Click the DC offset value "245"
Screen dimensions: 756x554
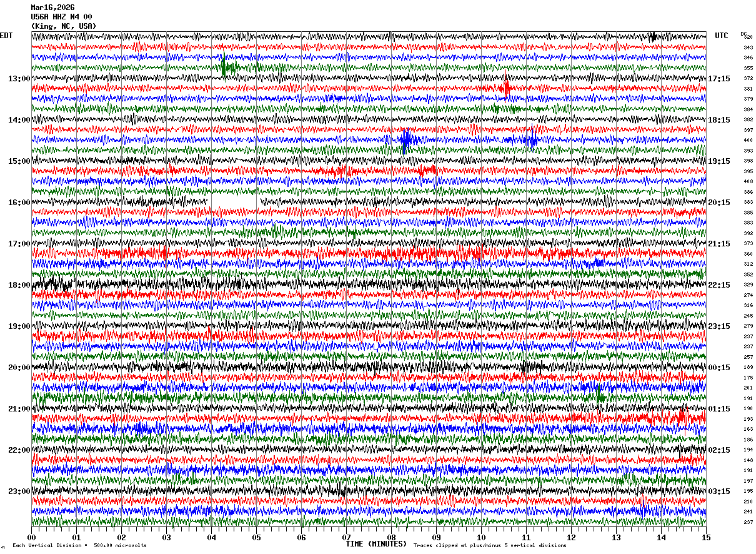(748, 316)
